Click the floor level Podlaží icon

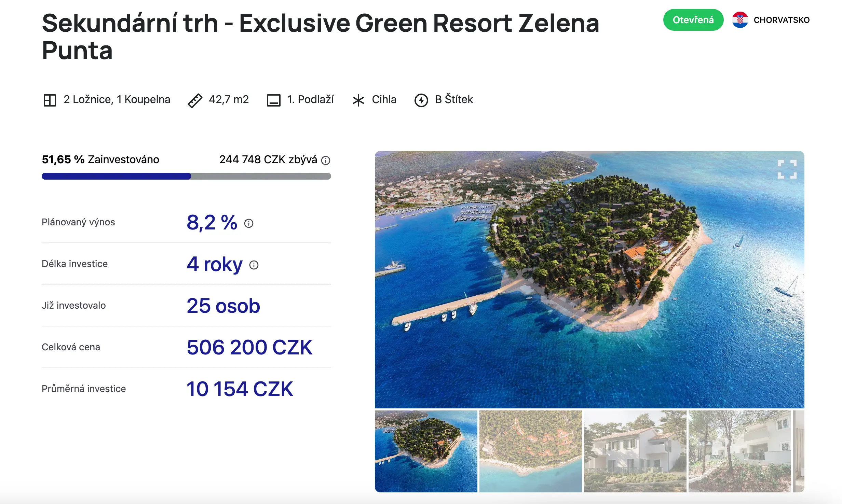coord(273,100)
